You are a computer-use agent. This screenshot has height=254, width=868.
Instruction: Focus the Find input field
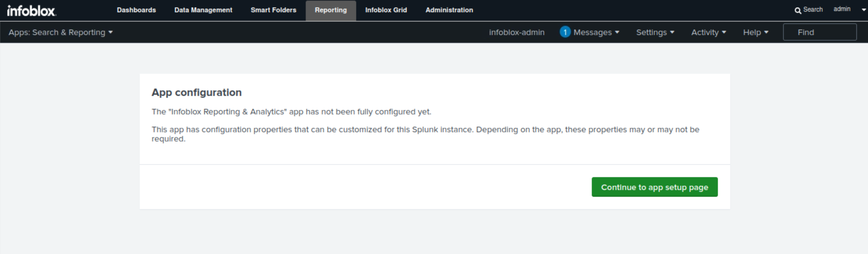pos(819,32)
